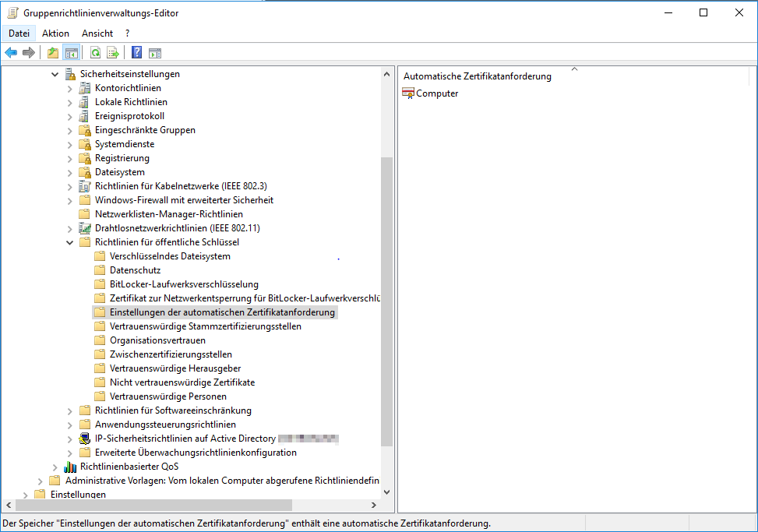Expand the Kontorichtlinien tree node
The width and height of the screenshot is (758, 532).
(70, 88)
